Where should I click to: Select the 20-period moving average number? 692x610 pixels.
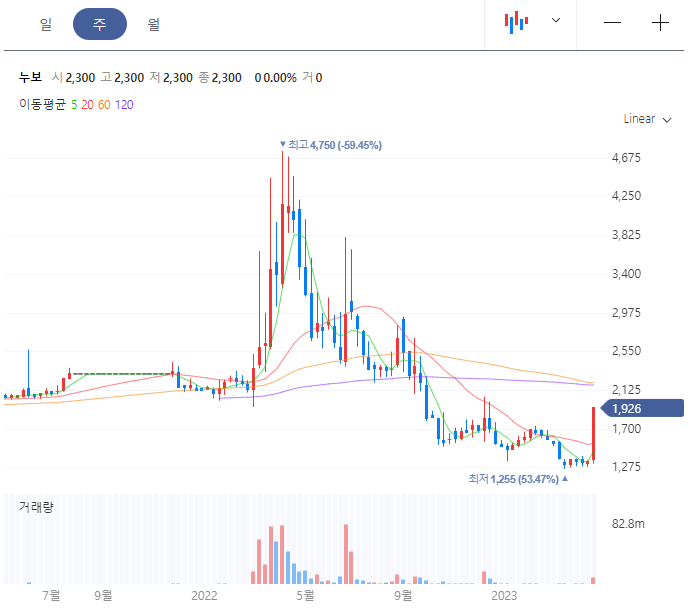(87, 105)
